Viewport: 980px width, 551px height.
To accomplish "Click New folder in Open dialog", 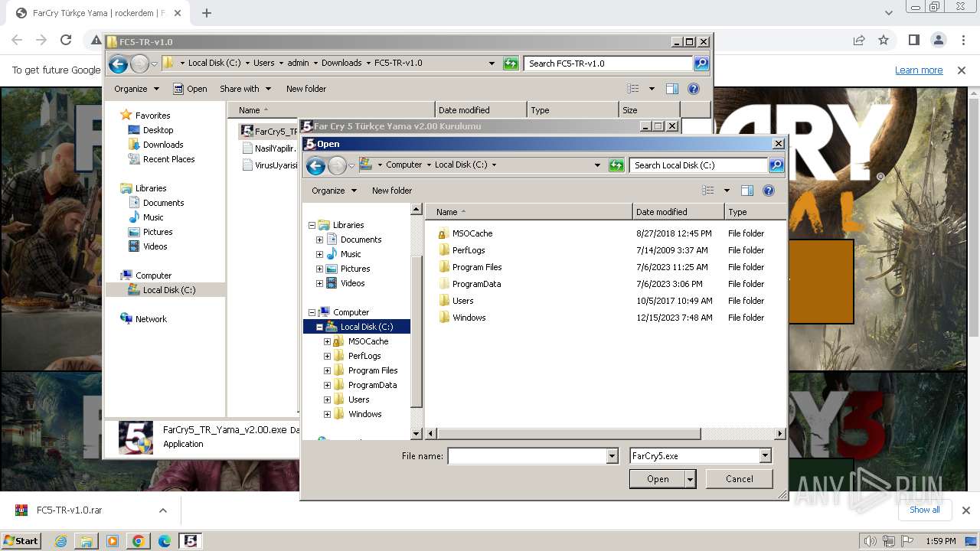I will [x=392, y=191].
